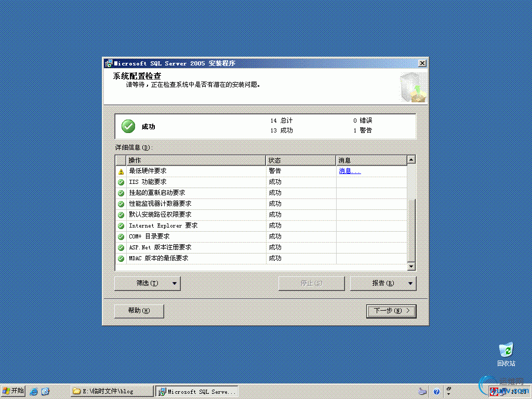The image size is (532, 399).
Task: Select the 性能监视器计数器要求 row text
Action: tap(160, 204)
